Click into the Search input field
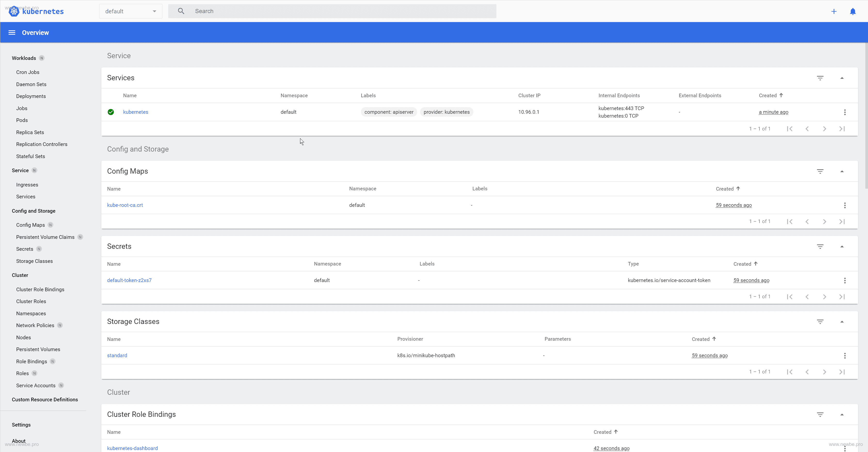The image size is (868, 452). (x=337, y=11)
